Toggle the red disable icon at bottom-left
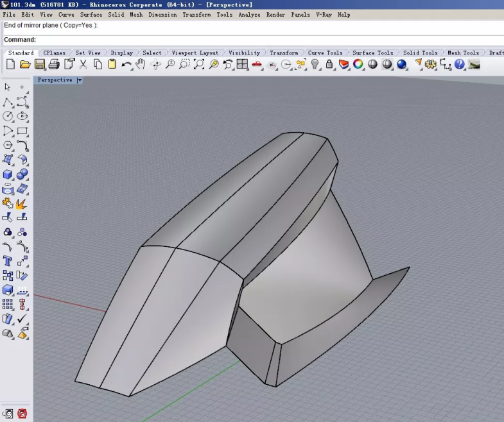The image size is (504, 422). 22,414
